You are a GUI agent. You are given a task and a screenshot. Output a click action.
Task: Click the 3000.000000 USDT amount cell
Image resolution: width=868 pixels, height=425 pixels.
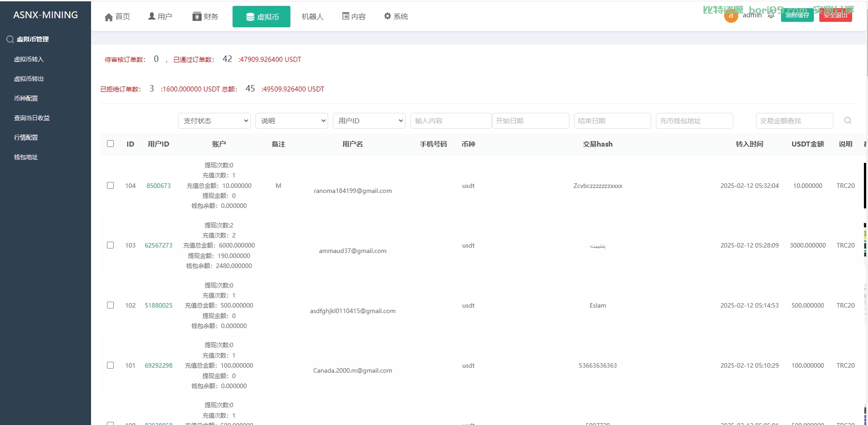[807, 245]
